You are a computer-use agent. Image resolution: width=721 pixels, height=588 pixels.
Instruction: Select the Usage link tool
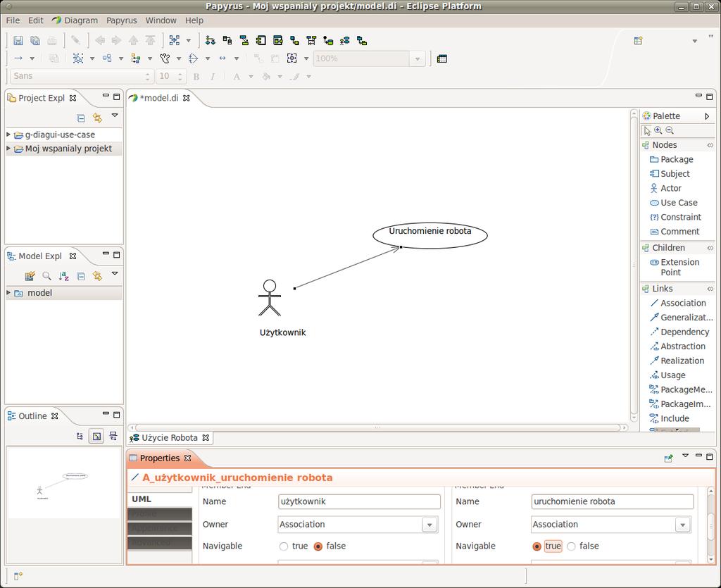pos(667,375)
